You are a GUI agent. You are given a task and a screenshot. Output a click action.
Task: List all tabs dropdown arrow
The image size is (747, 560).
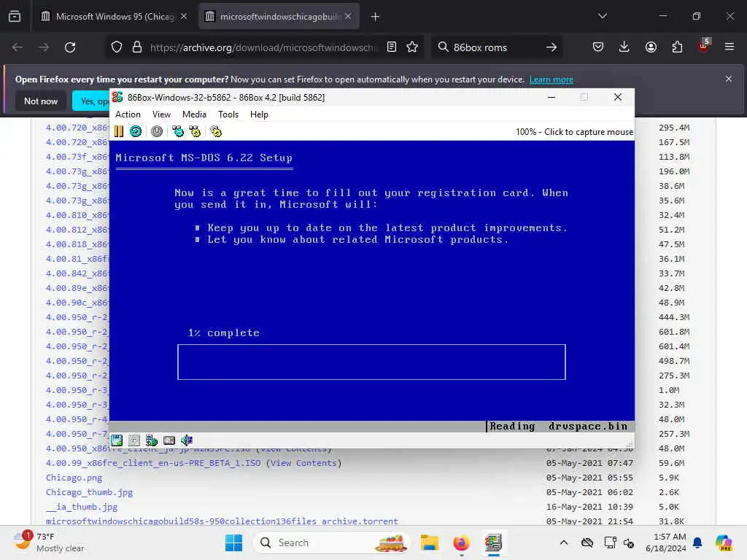click(x=603, y=17)
